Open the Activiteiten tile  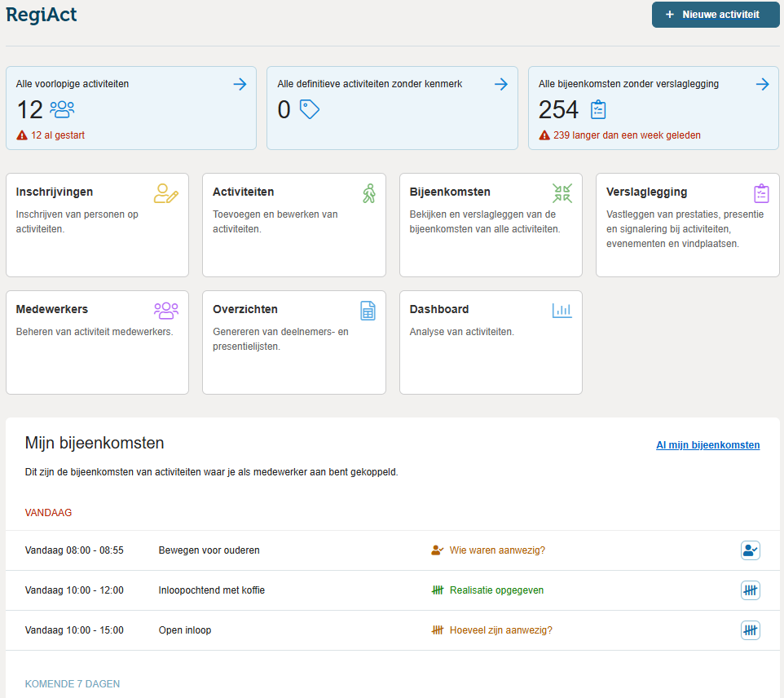(x=294, y=225)
